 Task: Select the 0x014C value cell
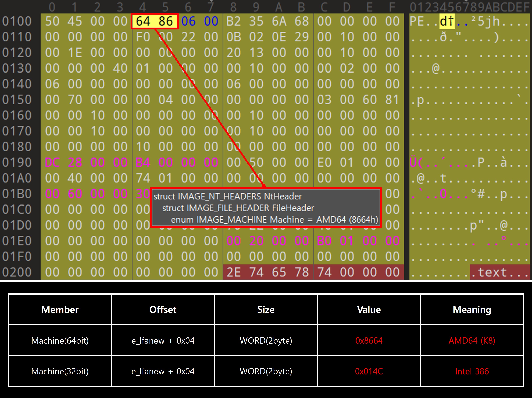pos(369,371)
